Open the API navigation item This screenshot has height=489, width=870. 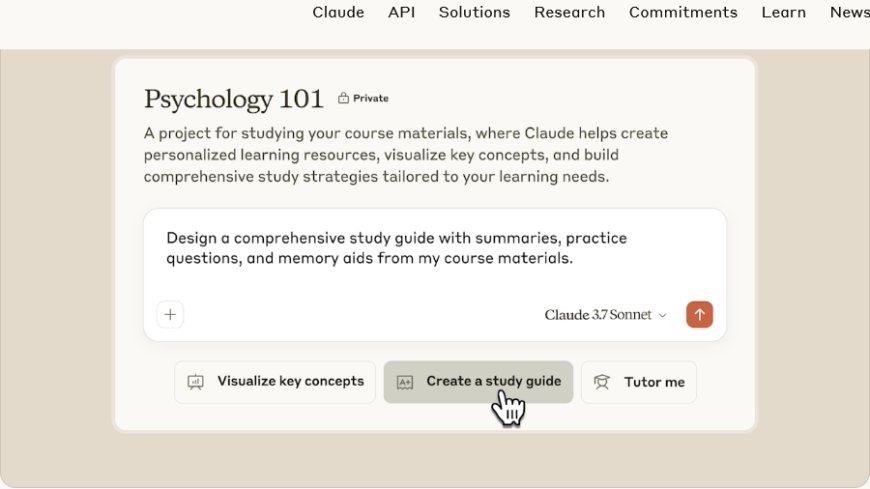coord(401,12)
